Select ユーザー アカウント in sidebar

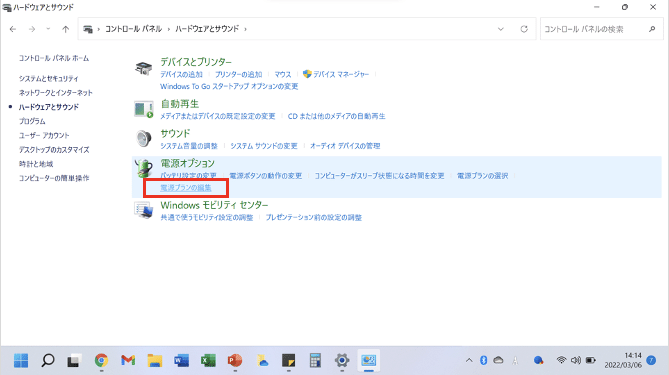(x=44, y=135)
